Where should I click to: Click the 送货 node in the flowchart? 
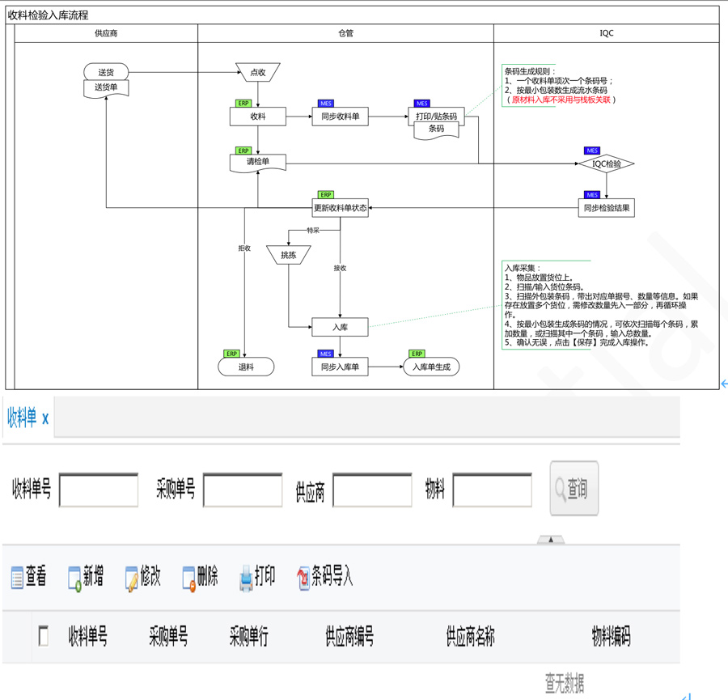point(106,72)
